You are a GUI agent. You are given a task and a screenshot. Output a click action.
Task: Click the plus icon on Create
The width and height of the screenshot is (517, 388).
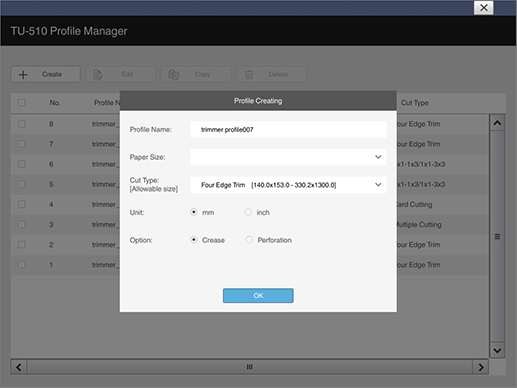(x=23, y=74)
